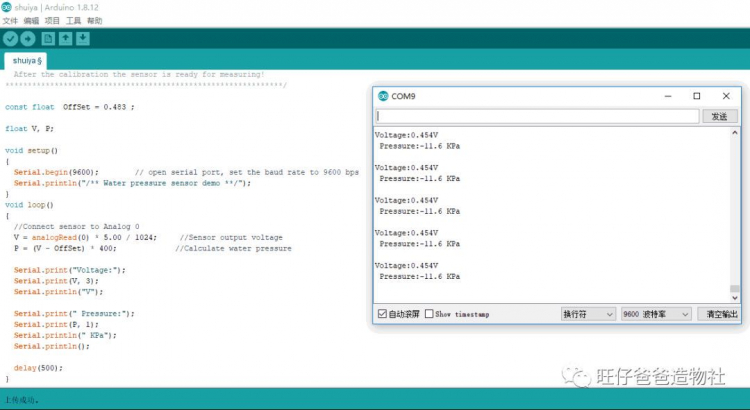
Task: Click the Arduino logo in title bar
Action: coord(6,7)
